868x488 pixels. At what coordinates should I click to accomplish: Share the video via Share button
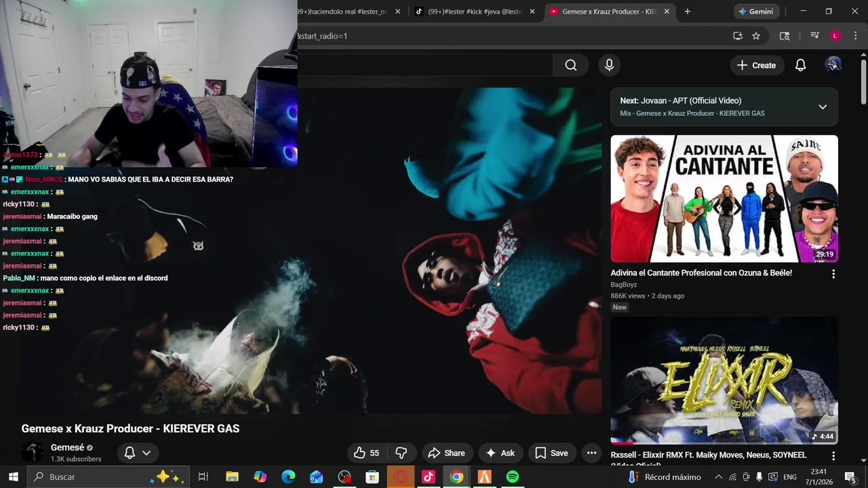(x=446, y=453)
